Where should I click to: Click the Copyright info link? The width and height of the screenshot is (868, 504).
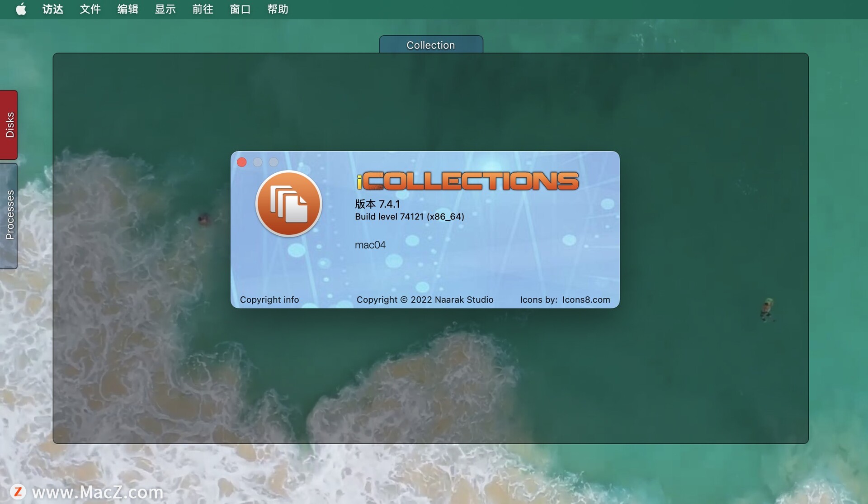[269, 300]
